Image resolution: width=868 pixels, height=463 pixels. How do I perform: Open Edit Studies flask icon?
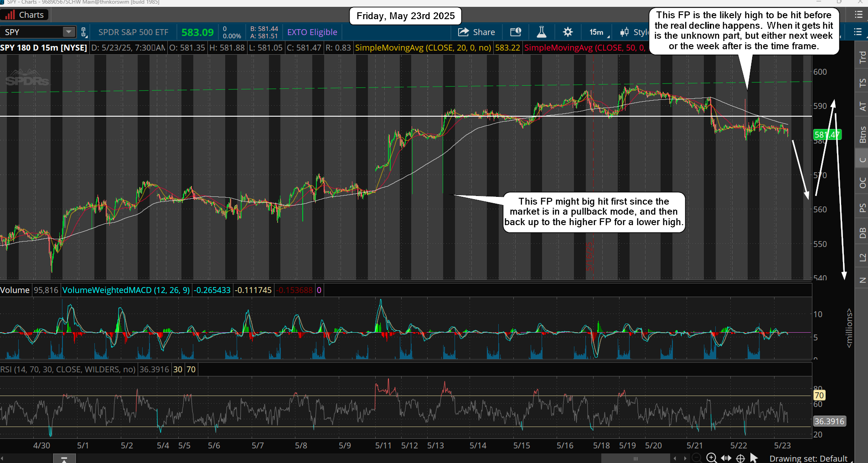click(x=542, y=32)
